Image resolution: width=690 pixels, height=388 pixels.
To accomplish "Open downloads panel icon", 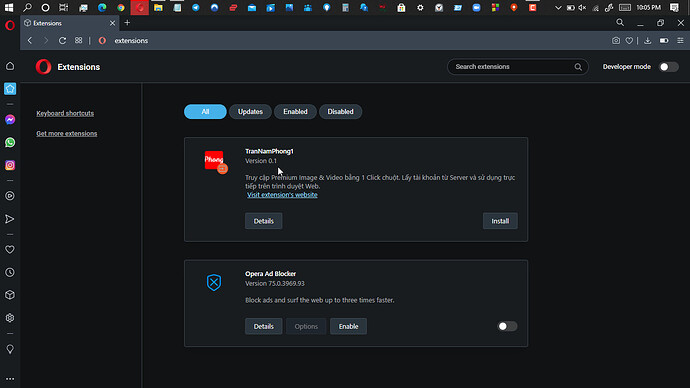I will point(647,40).
